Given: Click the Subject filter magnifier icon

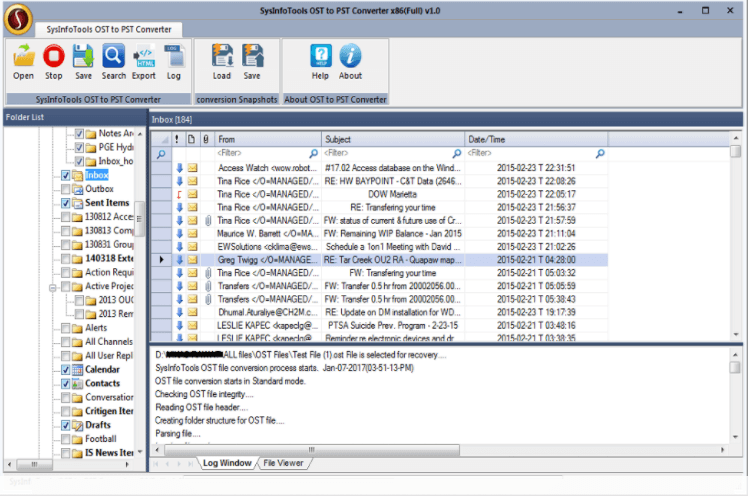Looking at the screenshot, I should pos(457,153).
